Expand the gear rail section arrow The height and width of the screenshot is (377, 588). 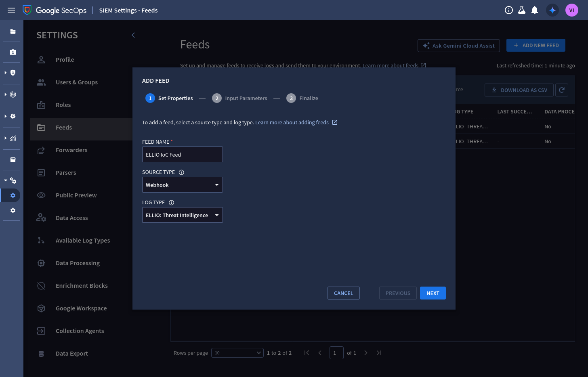5,116
